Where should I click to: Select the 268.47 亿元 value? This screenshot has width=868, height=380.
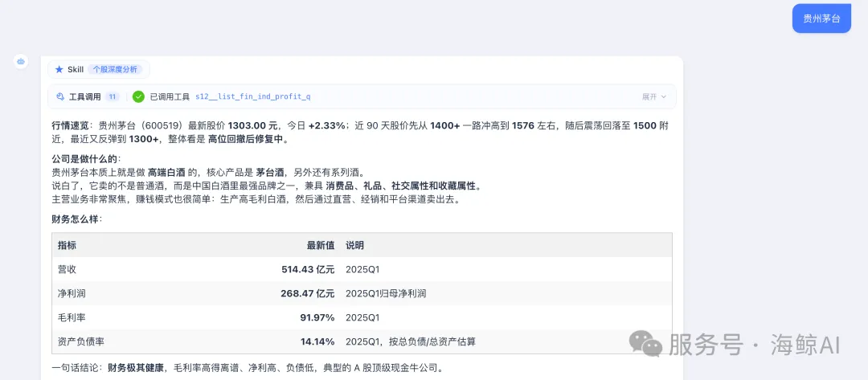(307, 294)
